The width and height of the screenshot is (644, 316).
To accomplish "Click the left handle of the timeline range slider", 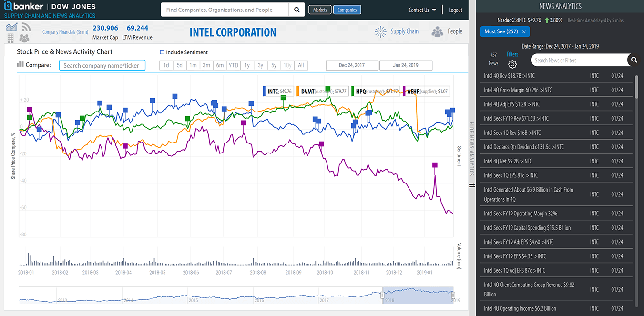I will click(x=382, y=295).
